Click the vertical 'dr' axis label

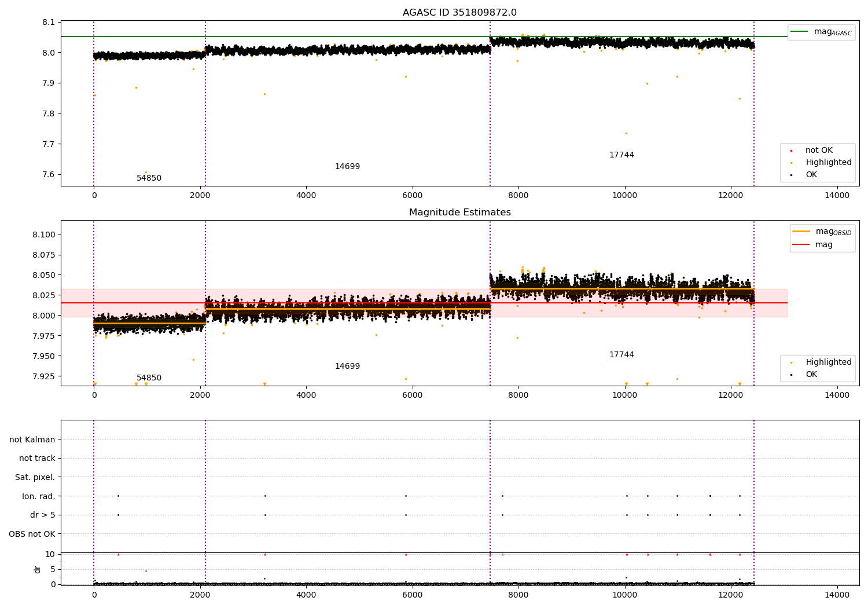38,569
